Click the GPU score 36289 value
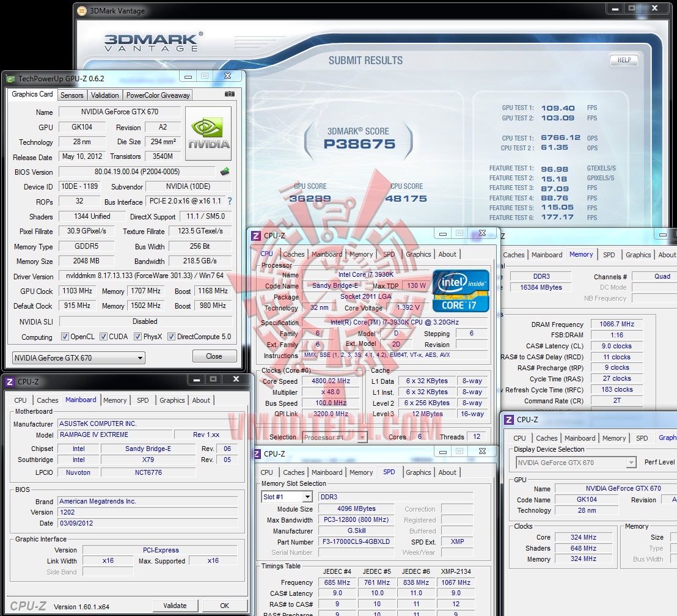The height and width of the screenshot is (616, 677). [x=310, y=198]
